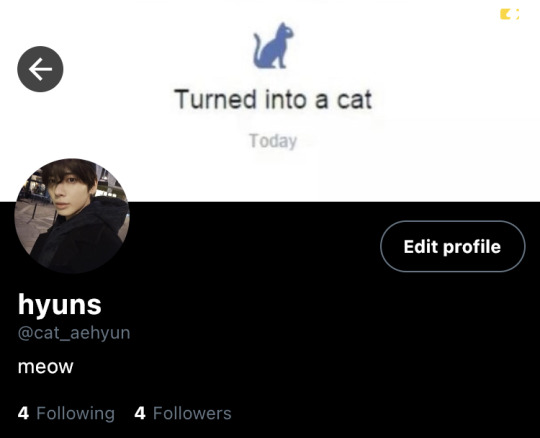Click the meow bio text
This screenshot has height=438, width=540.
click(45, 366)
